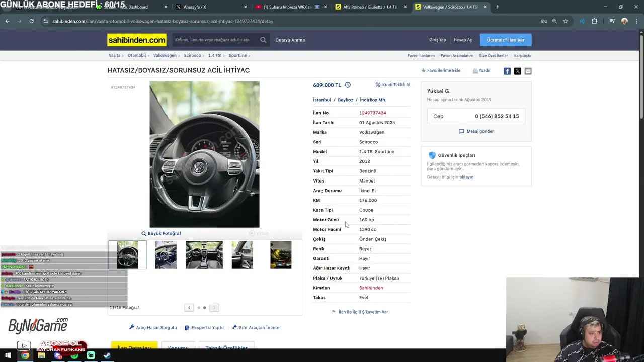Click İstanbul location link

322,100
